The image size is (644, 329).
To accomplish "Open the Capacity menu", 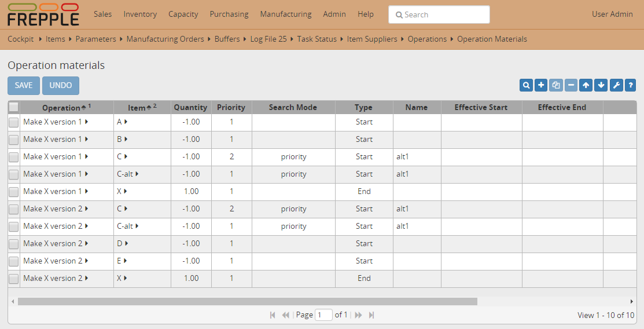I will tap(183, 14).
